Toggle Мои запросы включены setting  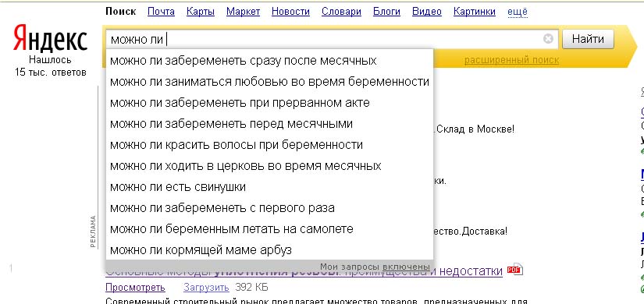[406, 267]
